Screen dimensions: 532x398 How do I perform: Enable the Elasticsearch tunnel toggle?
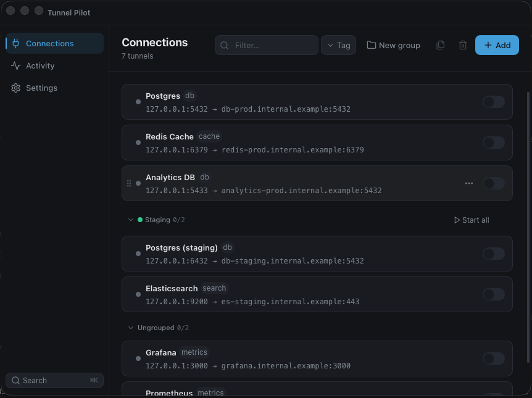point(494,294)
